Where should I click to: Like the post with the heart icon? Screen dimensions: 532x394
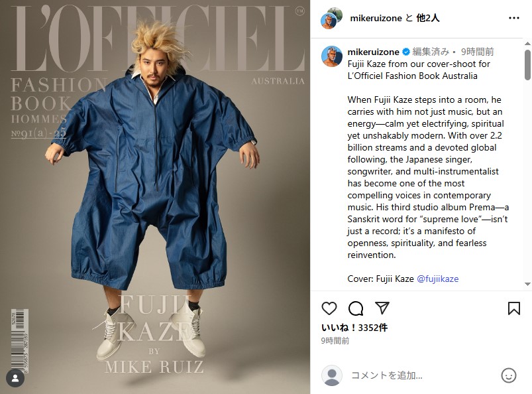[329, 308]
